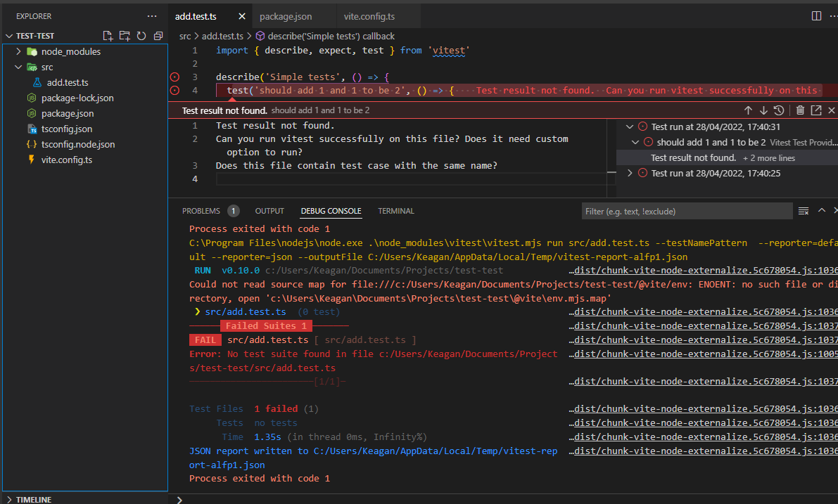Click describe callback breadcrumb item
This screenshot has height=504, width=838.
click(326, 36)
